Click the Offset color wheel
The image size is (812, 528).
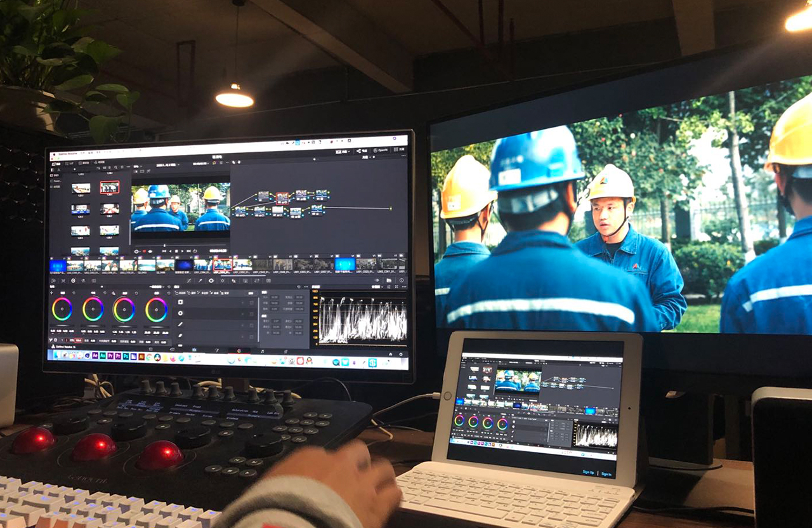(156, 310)
